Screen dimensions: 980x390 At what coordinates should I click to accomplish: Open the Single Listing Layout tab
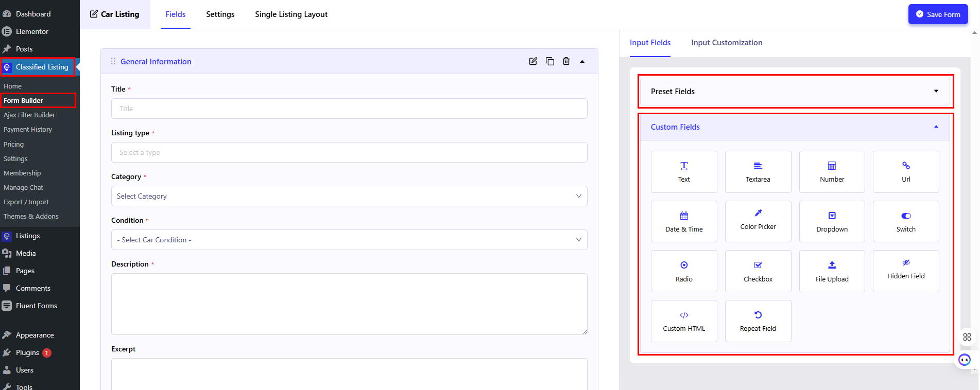pos(291,14)
